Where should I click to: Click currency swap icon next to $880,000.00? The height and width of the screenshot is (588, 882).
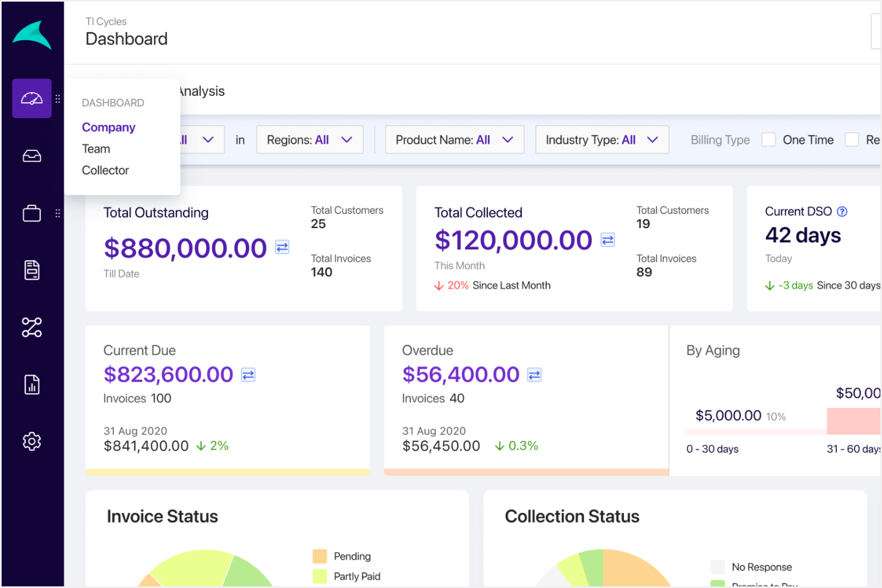282,247
